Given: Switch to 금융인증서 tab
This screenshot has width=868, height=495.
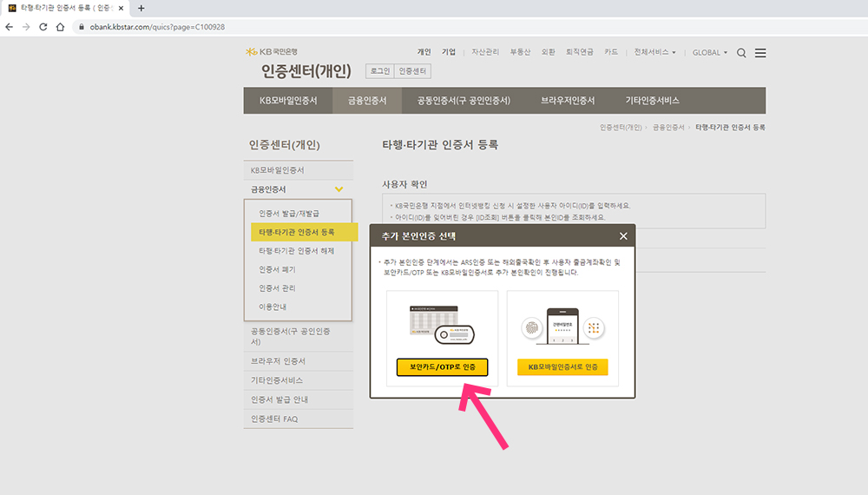Looking at the screenshot, I should [367, 100].
